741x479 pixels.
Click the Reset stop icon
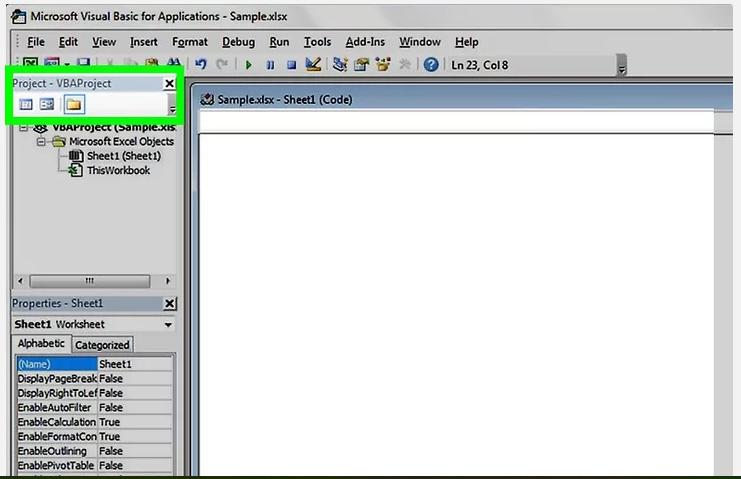291,65
